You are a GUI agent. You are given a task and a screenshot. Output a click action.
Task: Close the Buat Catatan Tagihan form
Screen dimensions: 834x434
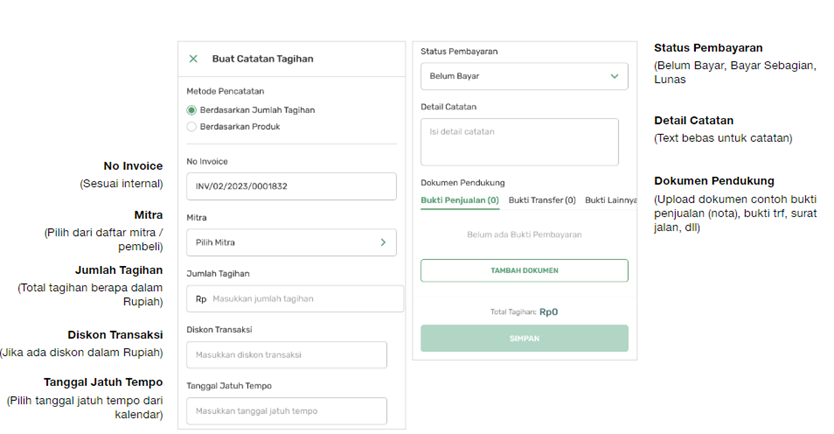[x=194, y=59]
